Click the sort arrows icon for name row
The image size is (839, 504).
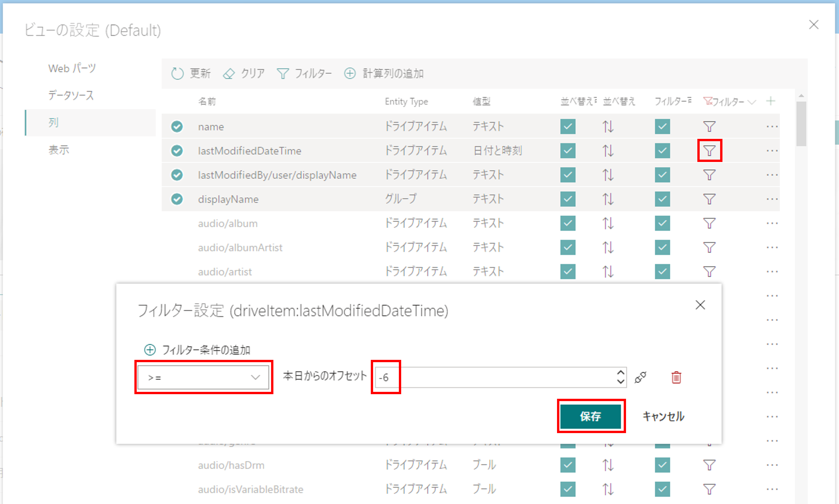(608, 127)
